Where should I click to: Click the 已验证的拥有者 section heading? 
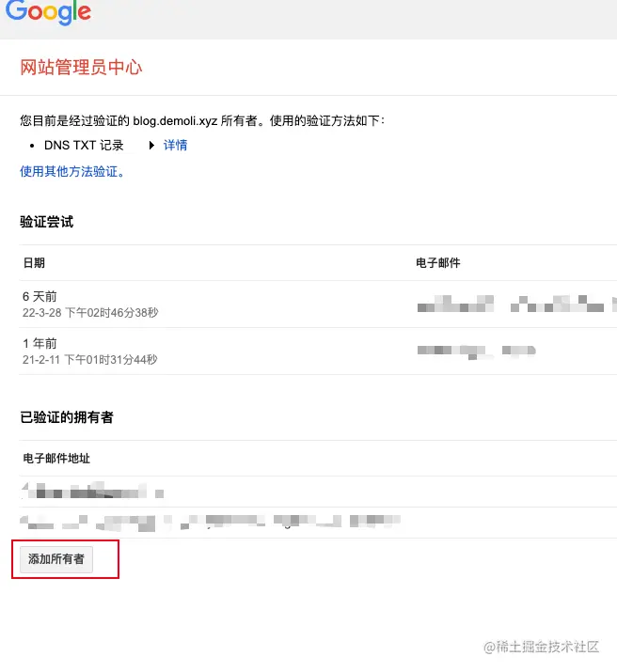point(67,417)
